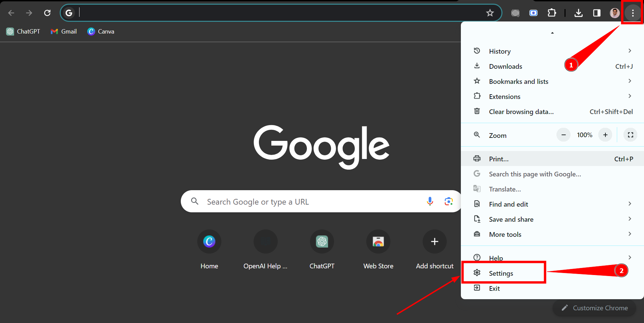Open the Gmail bookmark link
The height and width of the screenshot is (323, 644).
click(x=63, y=31)
